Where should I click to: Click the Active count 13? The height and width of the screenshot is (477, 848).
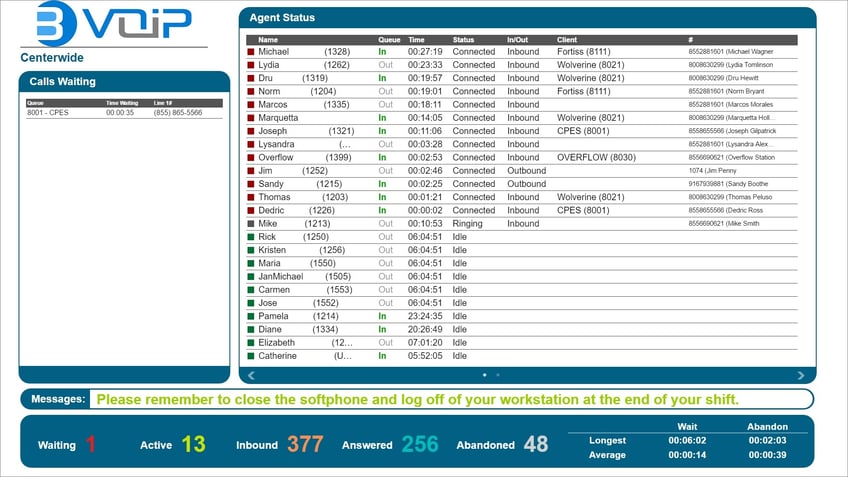[193, 445]
